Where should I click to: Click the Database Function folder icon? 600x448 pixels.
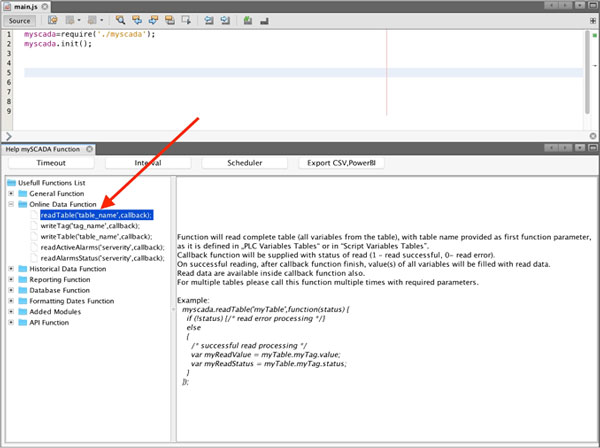23,290
